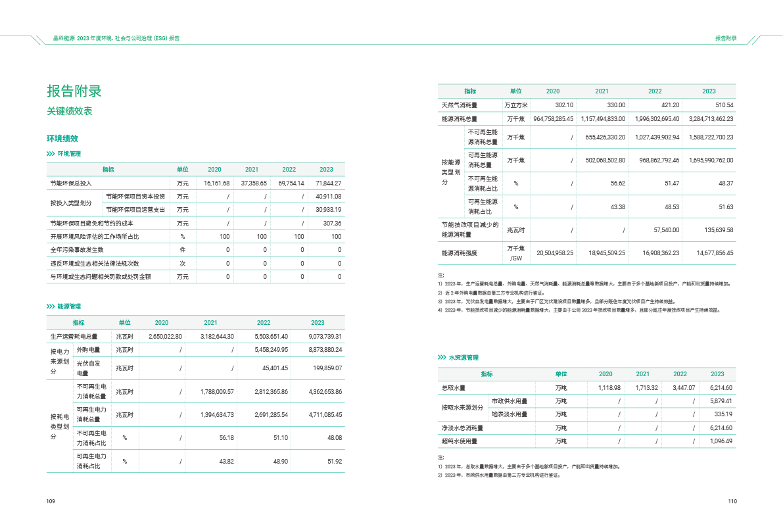Image resolution: width=783 pixels, height=532 pixels.
Task: Click the 报告附录 label in the right page header
Action: 726,38
